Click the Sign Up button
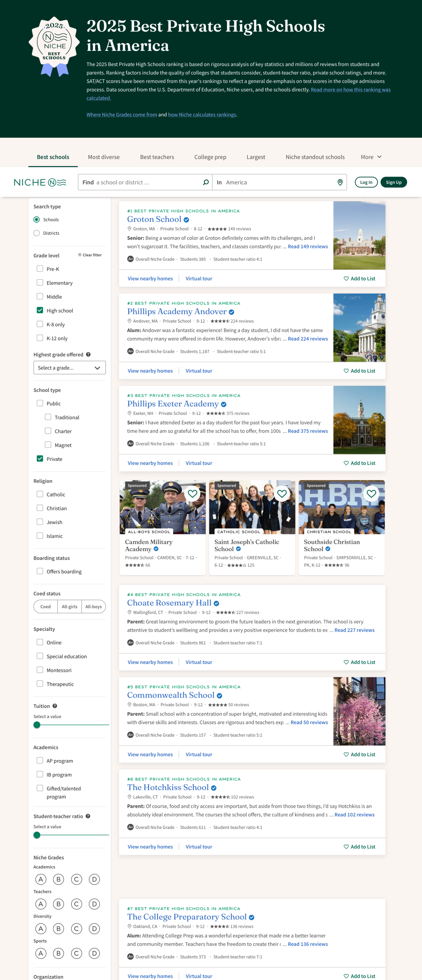 point(394,182)
